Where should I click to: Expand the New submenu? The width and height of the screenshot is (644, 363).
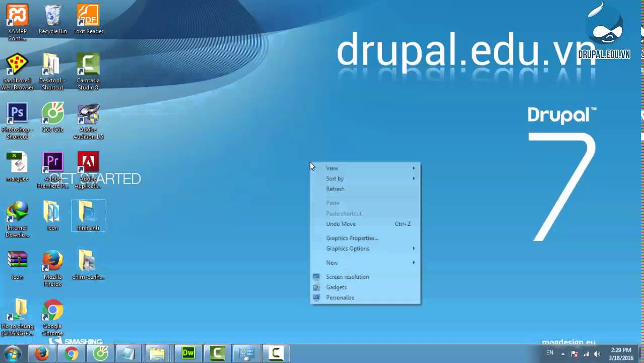tap(365, 263)
